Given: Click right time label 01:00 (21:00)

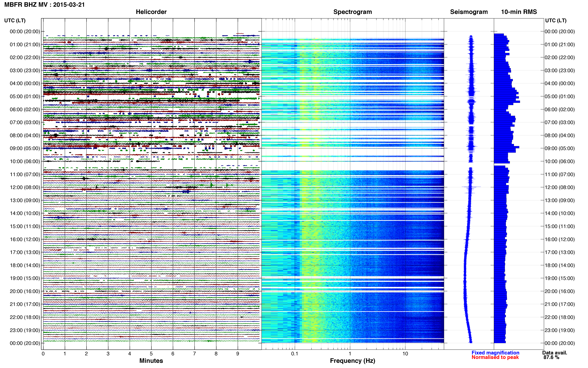Looking at the screenshot, I should [x=560, y=45].
